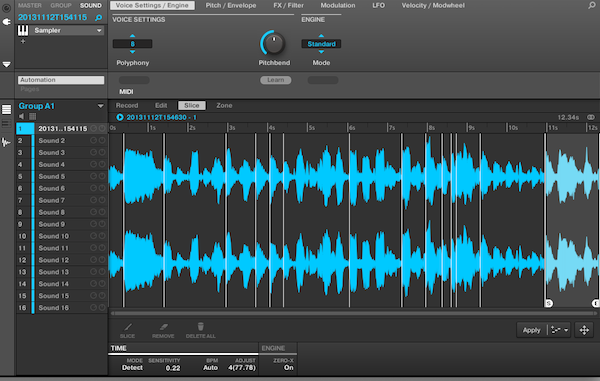Toggle first round button on Sound 5 row
This screenshot has width=600, height=381.
pyautogui.click(x=93, y=176)
